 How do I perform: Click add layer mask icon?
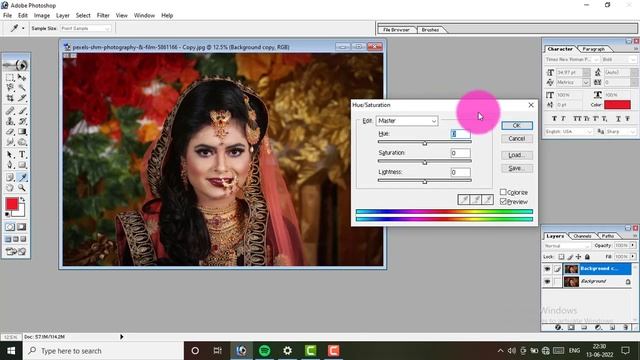point(571,327)
